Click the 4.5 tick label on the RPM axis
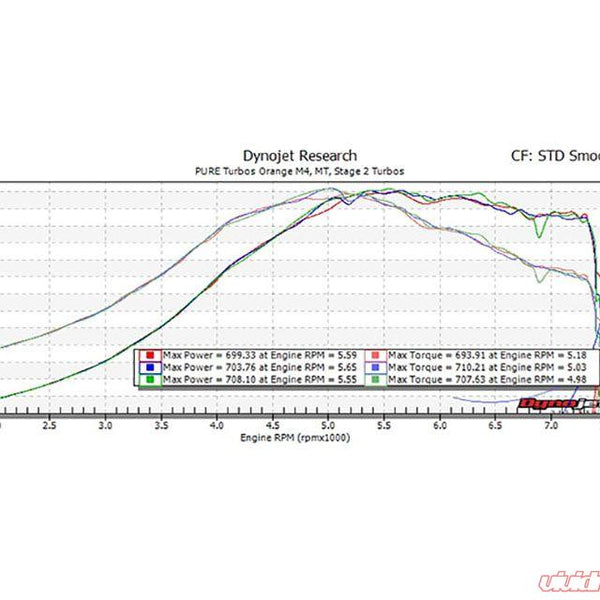Viewport: 600px width, 600px height. pos(272,426)
